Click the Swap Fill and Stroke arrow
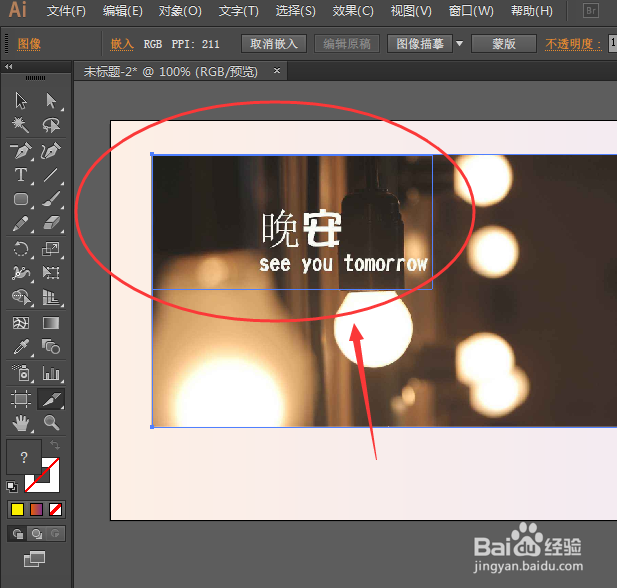 point(55,445)
